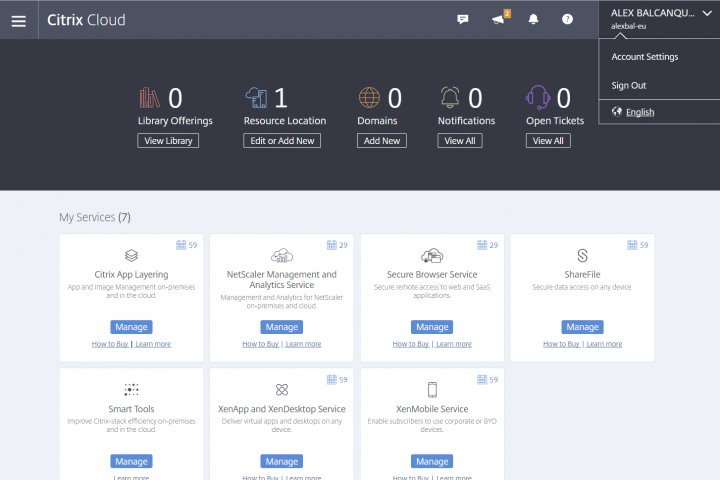Open How to Buy link under ShareFile
Screen dimensions: 720x480
pyautogui.click(x=561, y=344)
